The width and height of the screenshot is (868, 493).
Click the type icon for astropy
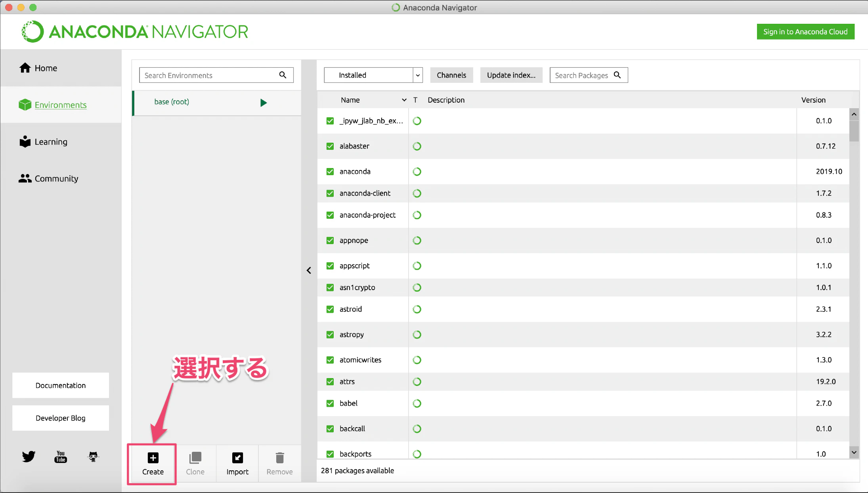pyautogui.click(x=417, y=335)
